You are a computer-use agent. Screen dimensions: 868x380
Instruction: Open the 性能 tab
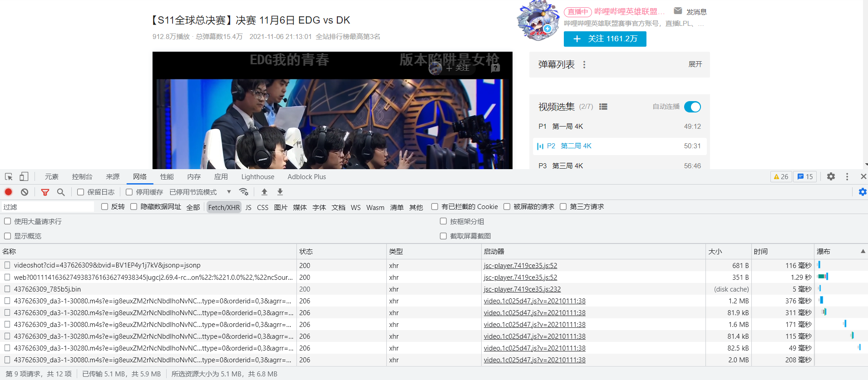(167, 177)
